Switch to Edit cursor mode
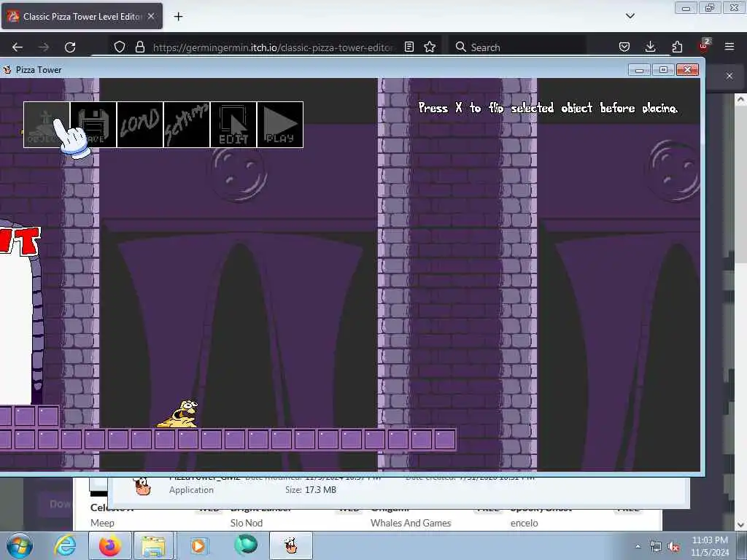 pyautogui.click(x=233, y=125)
